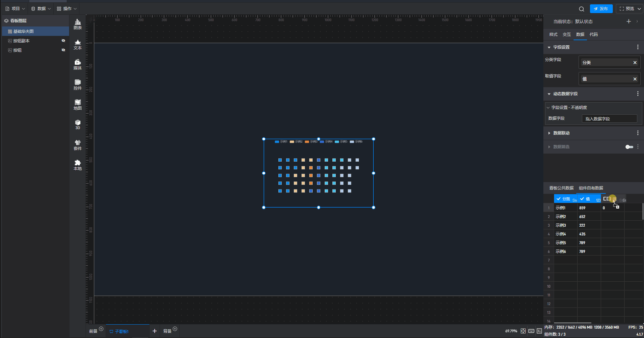The width and height of the screenshot is (644, 338).
Task: Click the 发布 publish button
Action: tap(601, 9)
